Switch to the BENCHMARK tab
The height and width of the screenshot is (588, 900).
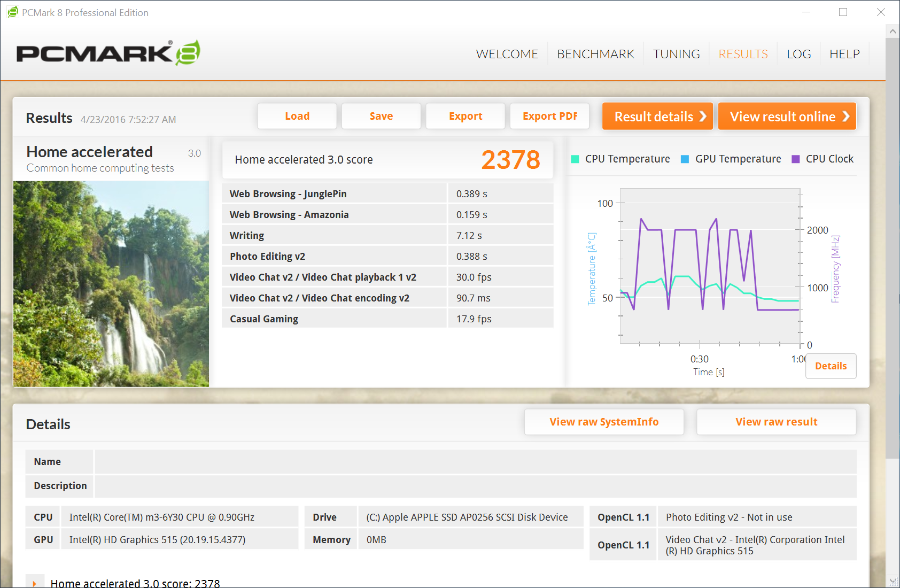pyautogui.click(x=596, y=54)
